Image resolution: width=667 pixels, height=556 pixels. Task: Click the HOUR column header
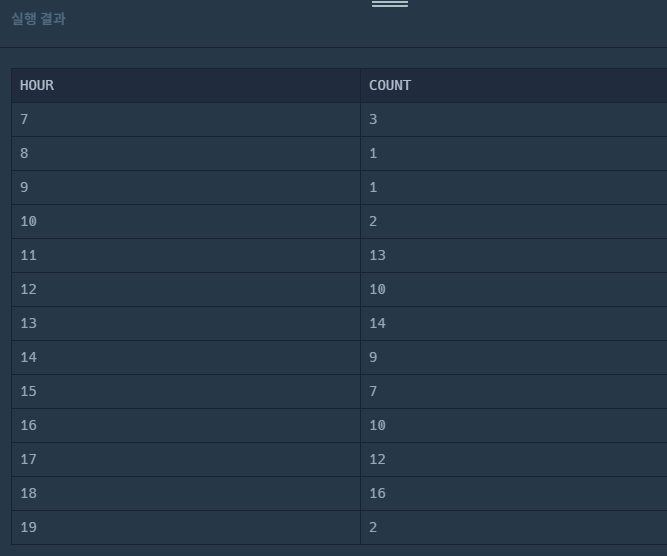tap(186, 86)
